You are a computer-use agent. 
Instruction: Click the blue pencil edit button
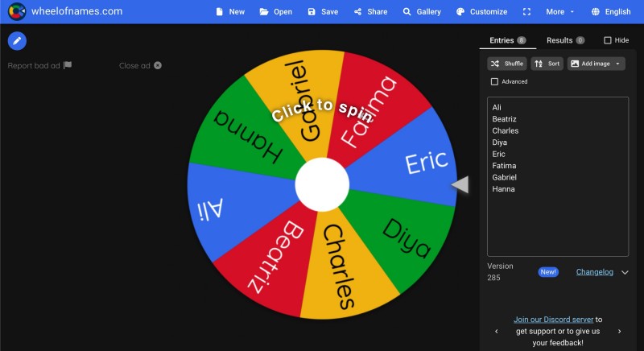pos(17,41)
